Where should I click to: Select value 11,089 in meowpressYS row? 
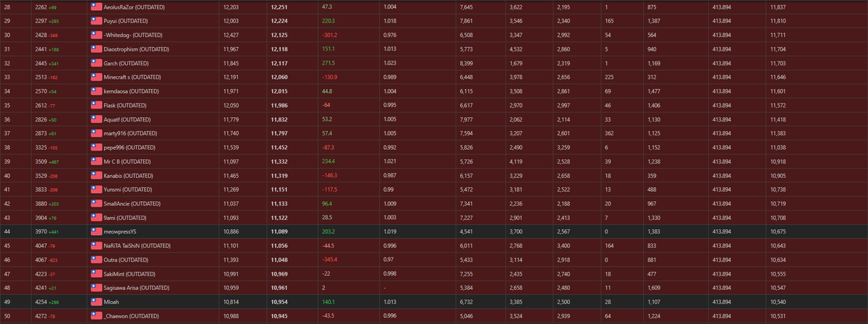pyautogui.click(x=278, y=231)
